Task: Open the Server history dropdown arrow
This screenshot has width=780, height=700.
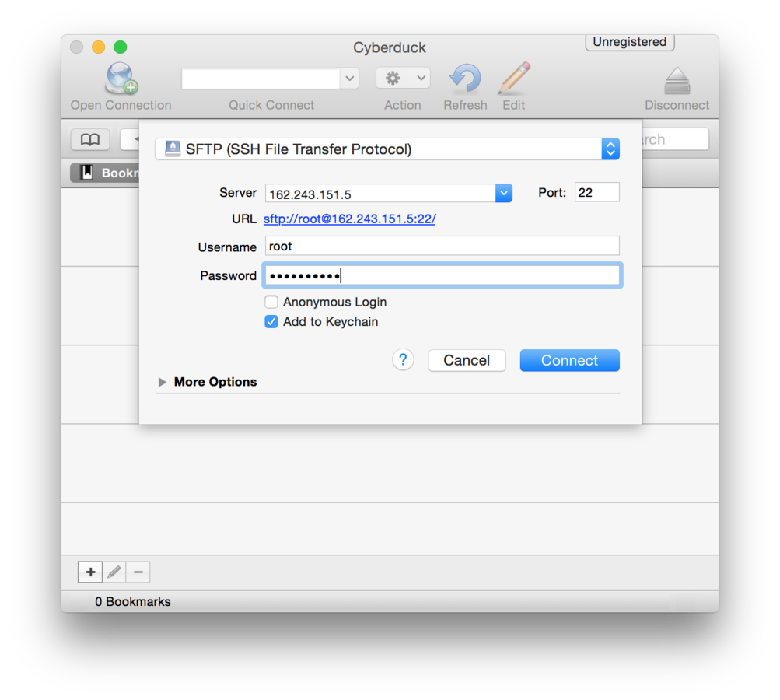Action: [x=503, y=193]
